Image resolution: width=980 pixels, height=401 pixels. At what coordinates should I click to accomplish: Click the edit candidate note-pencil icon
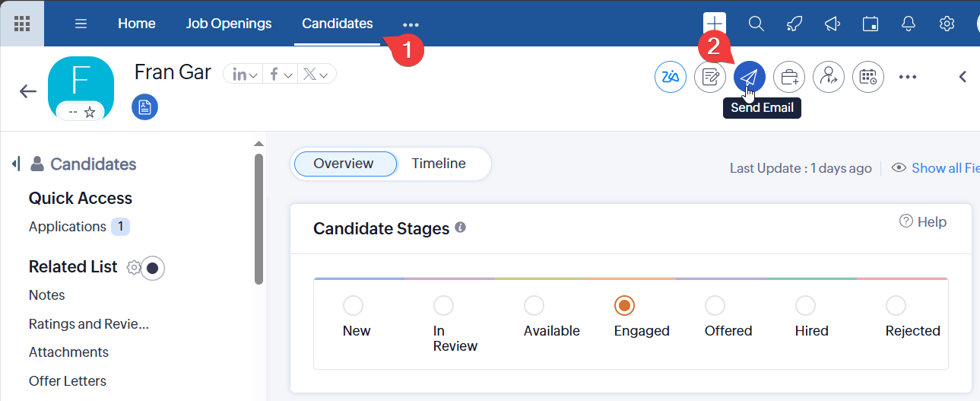710,77
